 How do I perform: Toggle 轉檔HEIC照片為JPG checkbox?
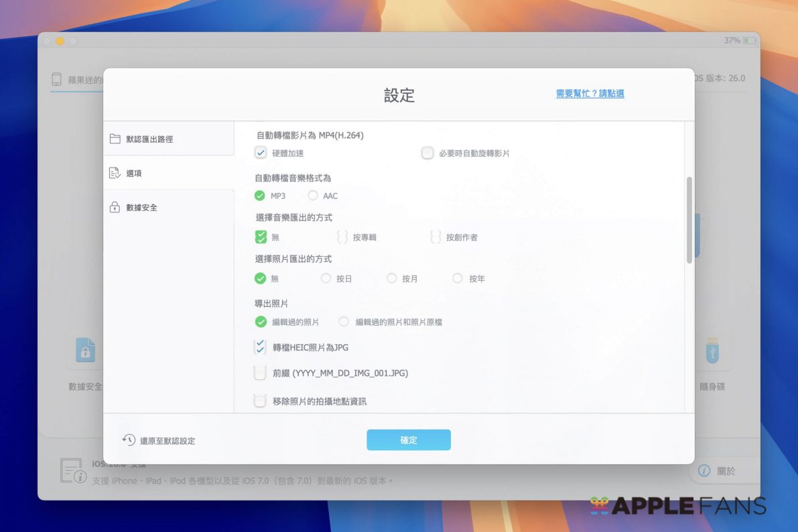point(260,347)
